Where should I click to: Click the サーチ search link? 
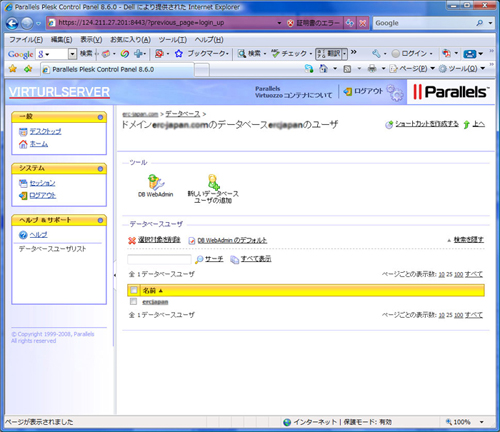tap(214, 259)
